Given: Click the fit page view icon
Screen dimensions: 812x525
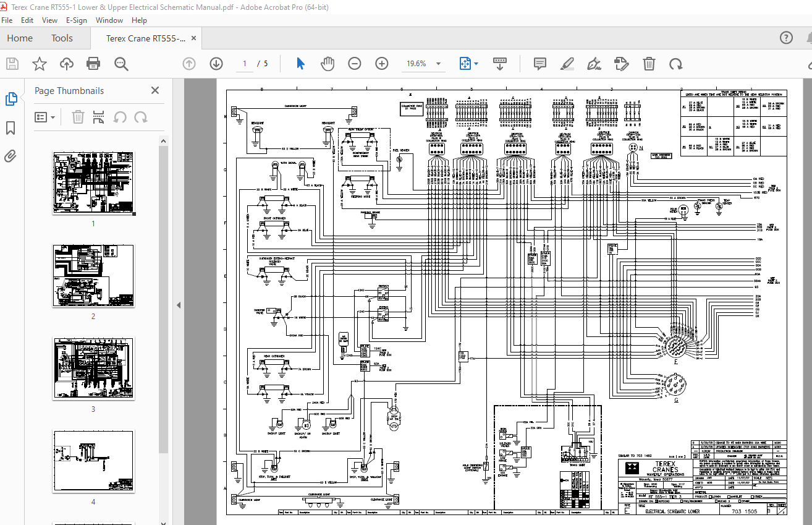Looking at the screenshot, I should click(x=465, y=64).
